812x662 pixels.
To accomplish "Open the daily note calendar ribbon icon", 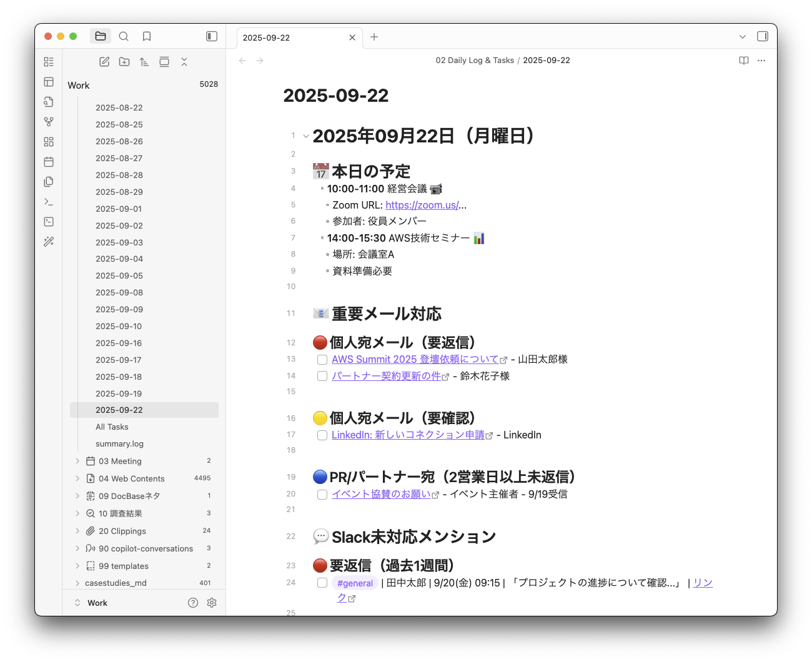I will [x=49, y=162].
